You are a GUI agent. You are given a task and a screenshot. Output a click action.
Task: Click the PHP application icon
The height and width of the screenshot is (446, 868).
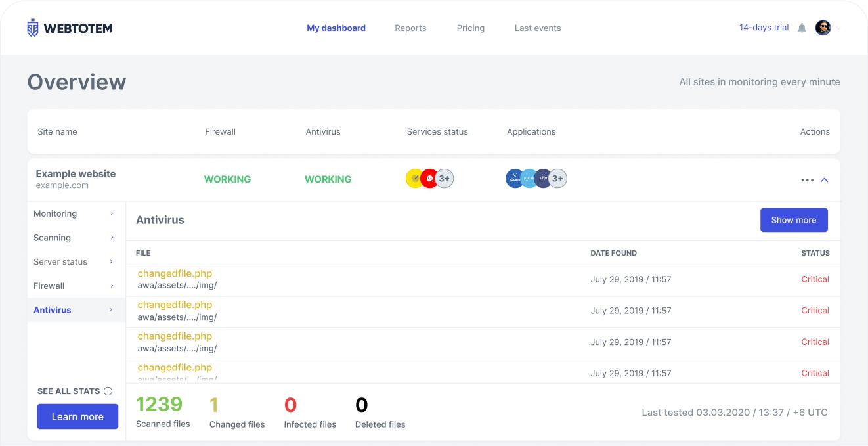543,179
